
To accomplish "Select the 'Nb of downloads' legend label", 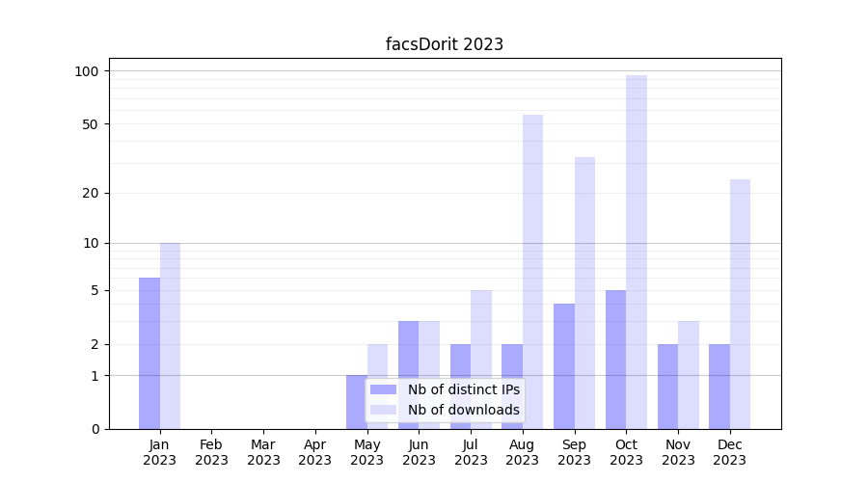I will 463,410.
